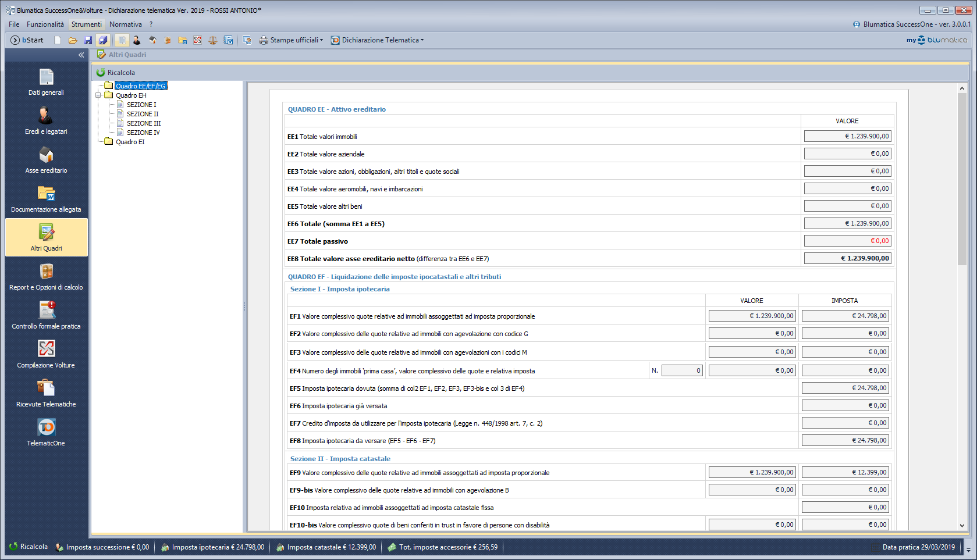Open the Eredi e legatari sidebar section

tap(46, 121)
